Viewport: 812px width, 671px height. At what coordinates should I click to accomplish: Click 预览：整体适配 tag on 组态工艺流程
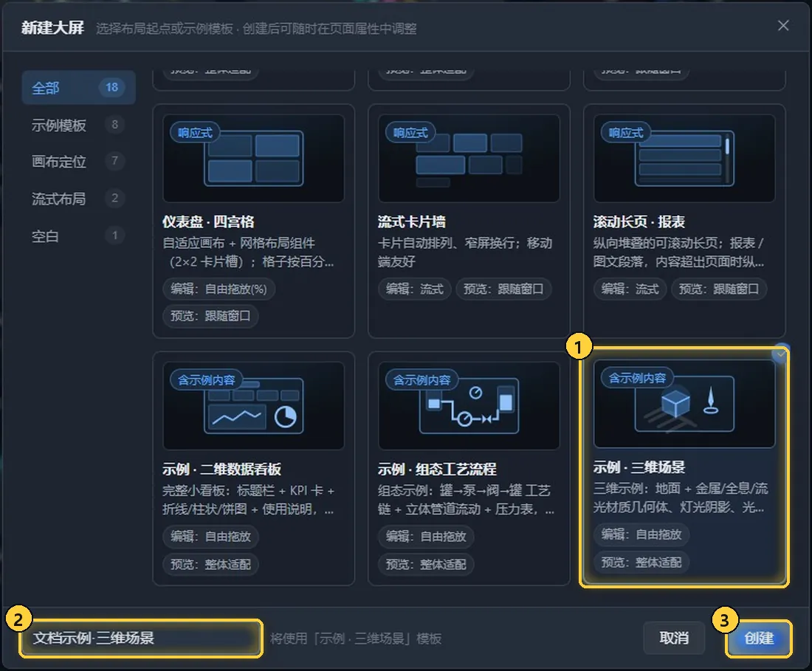[426, 564]
